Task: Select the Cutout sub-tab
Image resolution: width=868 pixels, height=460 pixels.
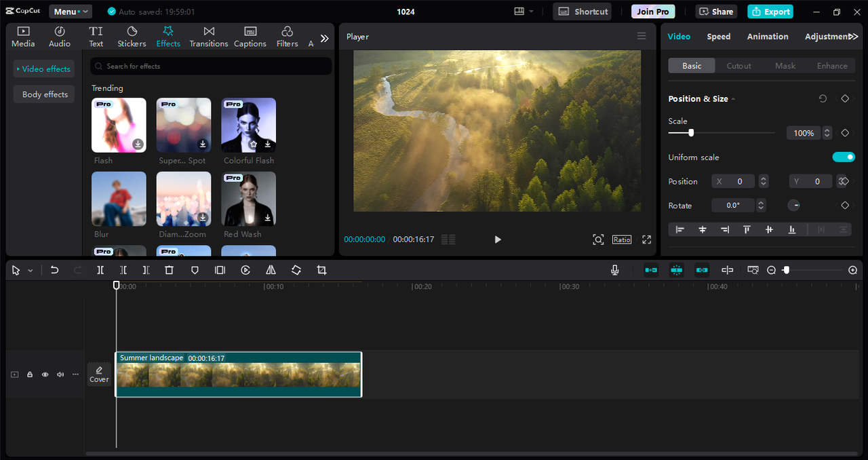Action: click(738, 66)
